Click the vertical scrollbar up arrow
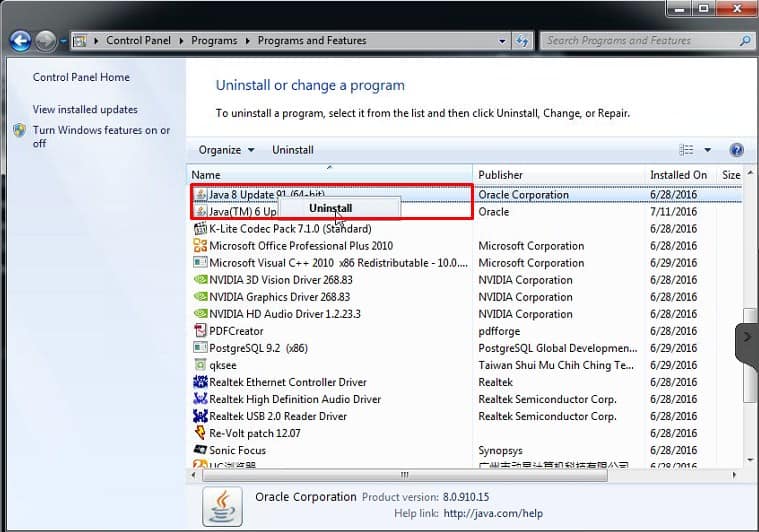Image resolution: width=759 pixels, height=532 pixels. tap(750, 172)
